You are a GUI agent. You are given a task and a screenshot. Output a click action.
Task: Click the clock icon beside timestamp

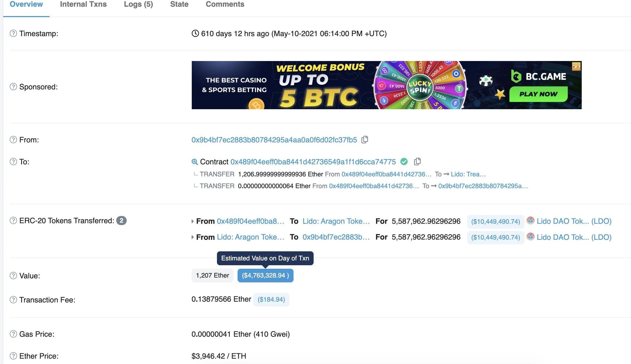pos(195,33)
